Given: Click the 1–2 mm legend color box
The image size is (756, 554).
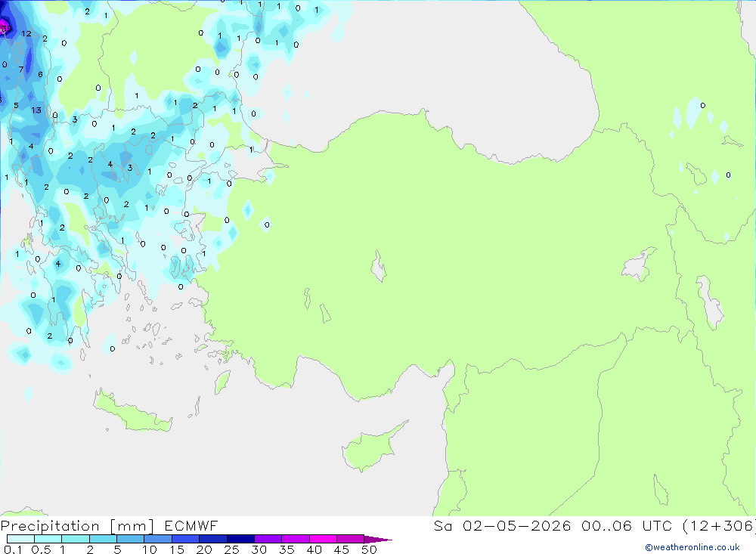Looking at the screenshot, I should [76, 539].
